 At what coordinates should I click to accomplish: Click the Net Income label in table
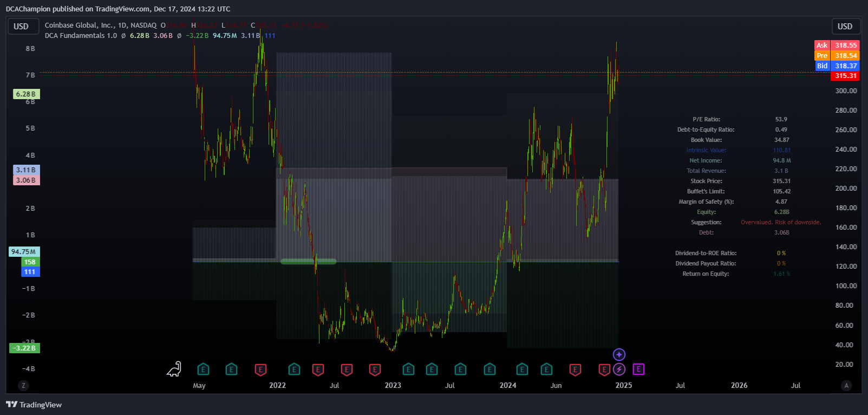coord(706,160)
